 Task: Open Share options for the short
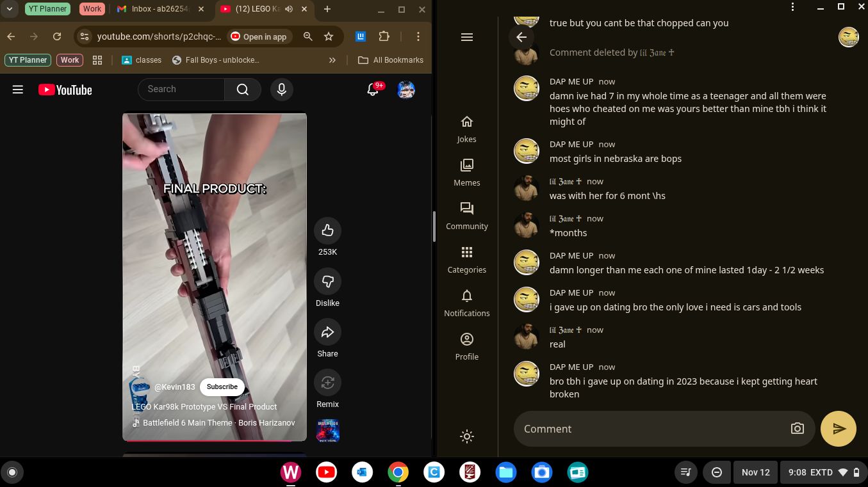tap(327, 332)
